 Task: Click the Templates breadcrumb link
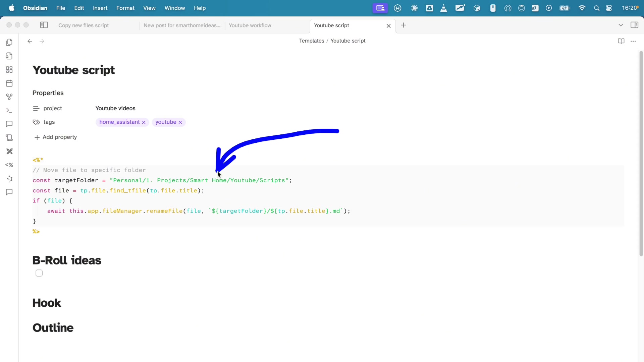(312, 41)
